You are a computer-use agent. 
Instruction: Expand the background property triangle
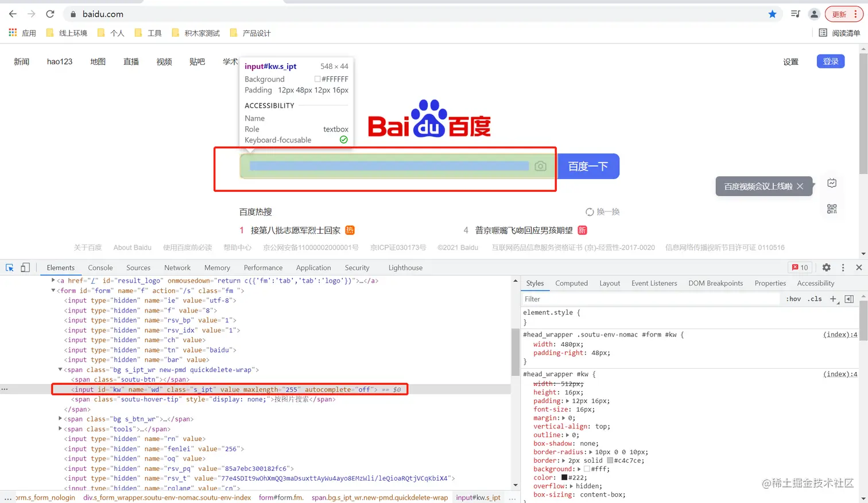[579, 469]
